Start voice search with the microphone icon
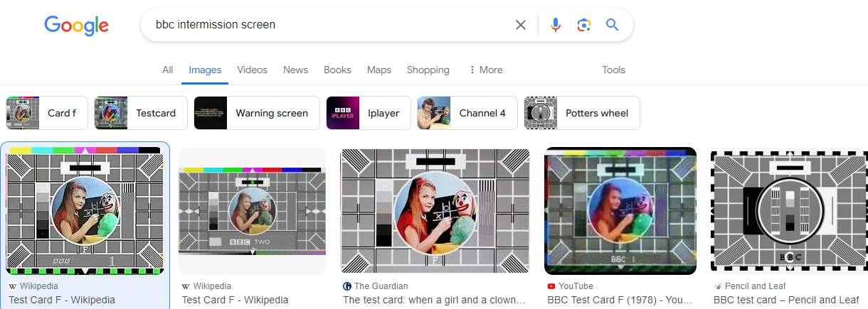The height and width of the screenshot is (309, 868). click(556, 25)
